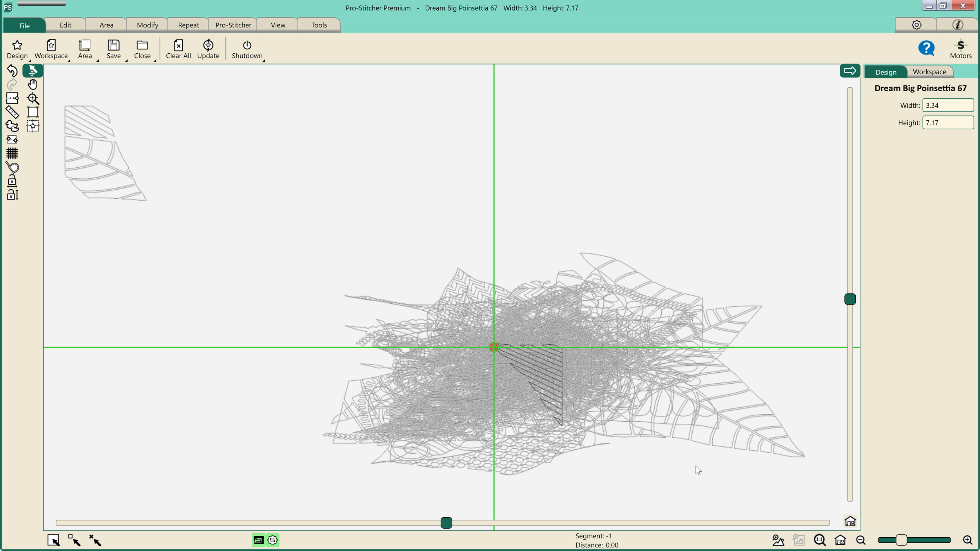Click the Update button
This screenshot has height=551, width=980.
pos(208,49)
